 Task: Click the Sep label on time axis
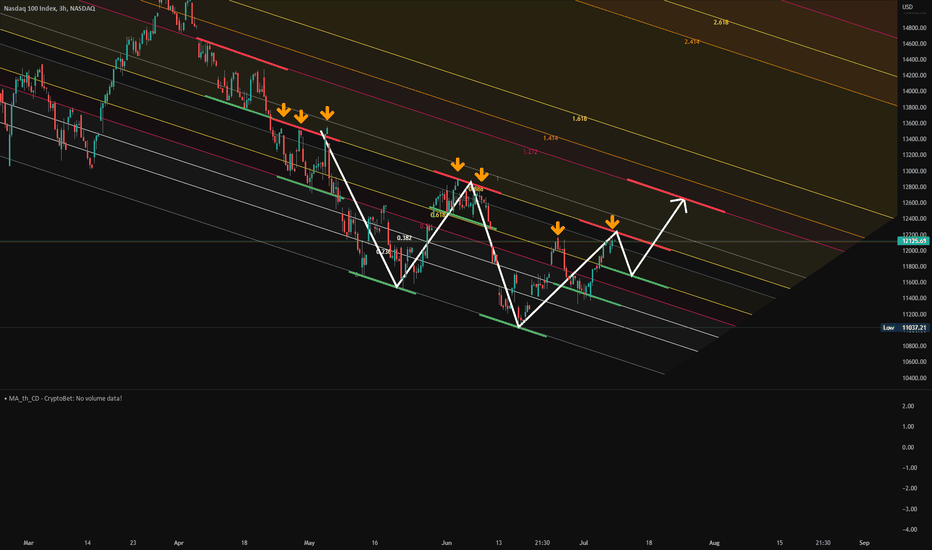pos(865,543)
